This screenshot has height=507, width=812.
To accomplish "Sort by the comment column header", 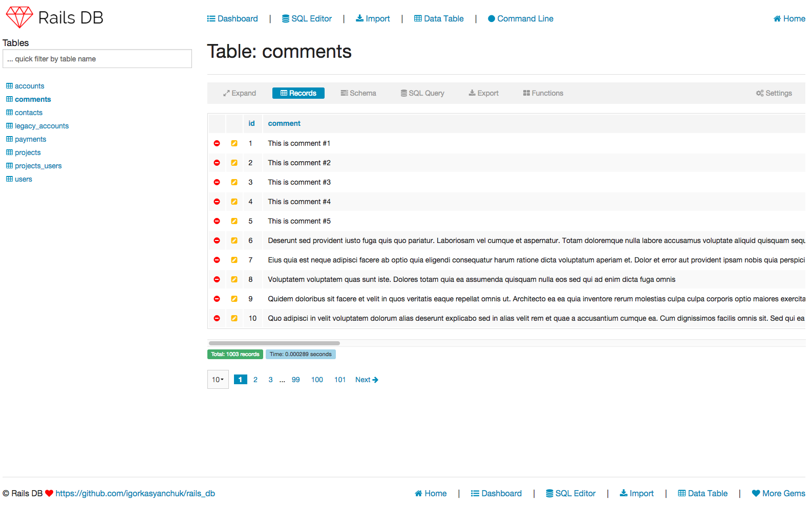I will (x=284, y=123).
